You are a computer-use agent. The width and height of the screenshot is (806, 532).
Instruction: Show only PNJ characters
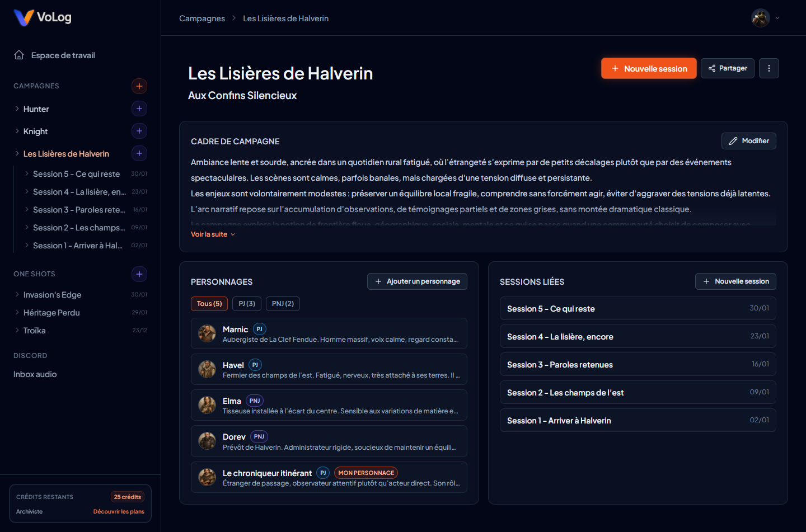(283, 303)
